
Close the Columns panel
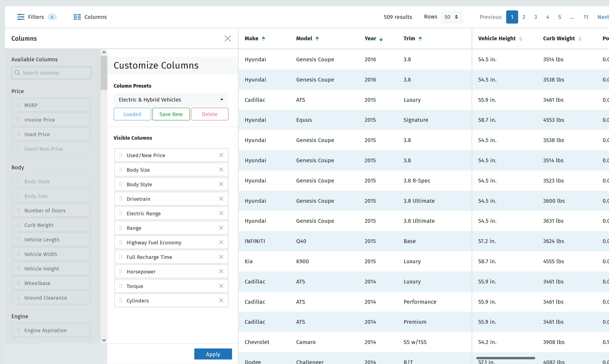[x=228, y=39]
